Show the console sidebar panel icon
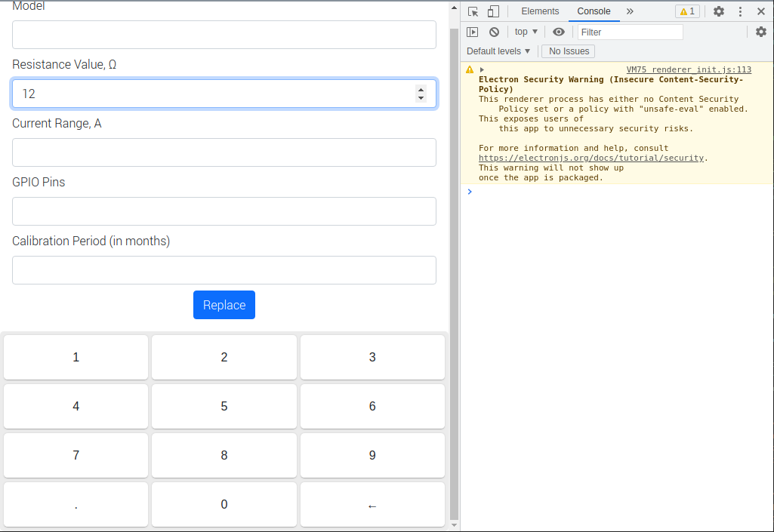Viewport: 774px width, 532px height. [473, 31]
